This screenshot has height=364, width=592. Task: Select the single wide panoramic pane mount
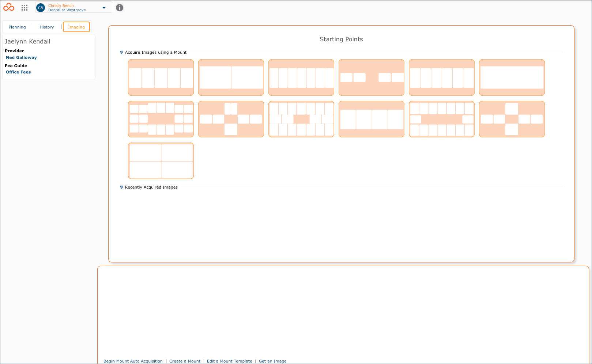(512, 77)
